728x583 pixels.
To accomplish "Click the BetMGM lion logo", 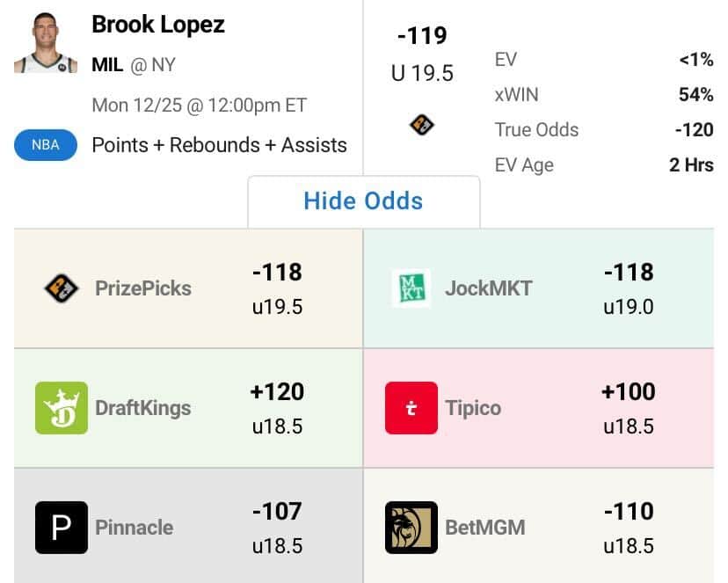I will click(411, 528).
